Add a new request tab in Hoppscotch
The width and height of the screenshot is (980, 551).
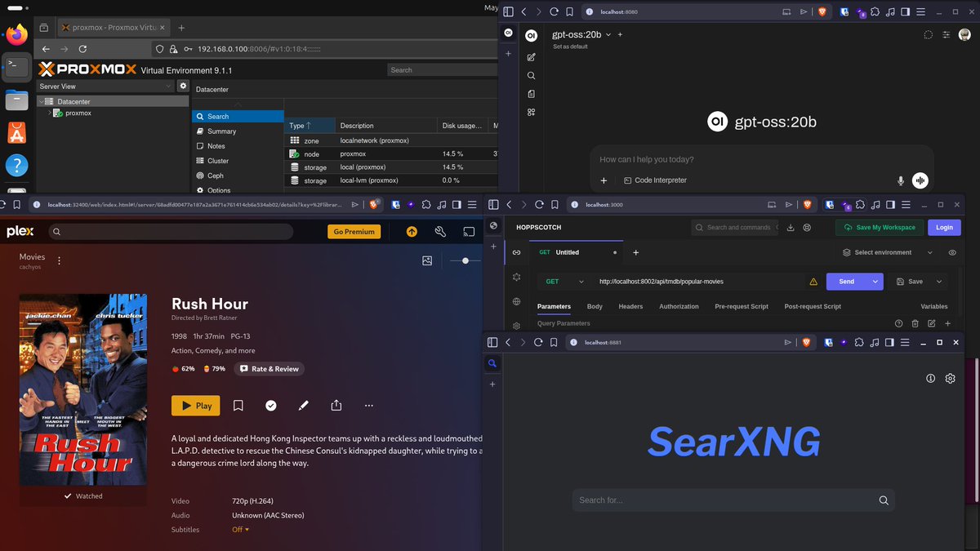636,253
